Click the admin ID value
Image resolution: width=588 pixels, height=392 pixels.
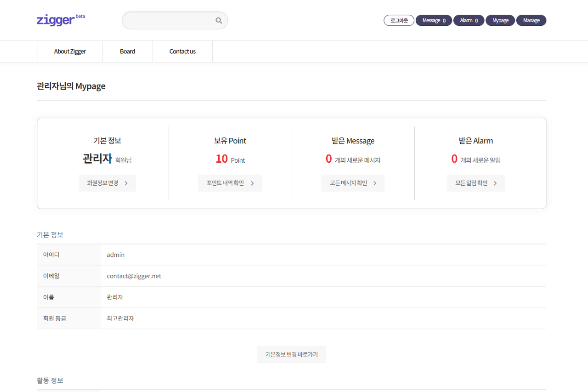click(x=116, y=255)
